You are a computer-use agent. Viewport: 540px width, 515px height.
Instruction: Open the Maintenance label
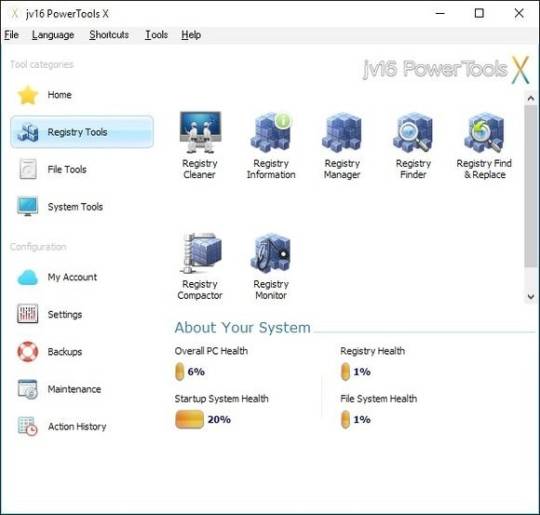pyautogui.click(x=74, y=389)
